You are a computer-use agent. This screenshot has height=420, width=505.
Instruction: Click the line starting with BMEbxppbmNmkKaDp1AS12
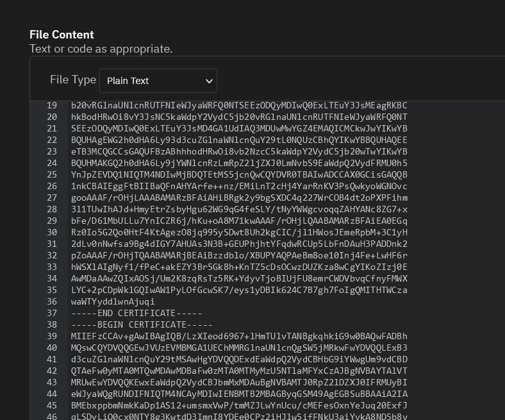(x=239, y=405)
